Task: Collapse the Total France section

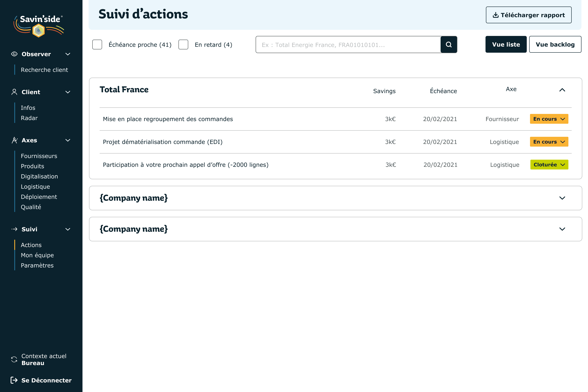Action: point(562,90)
